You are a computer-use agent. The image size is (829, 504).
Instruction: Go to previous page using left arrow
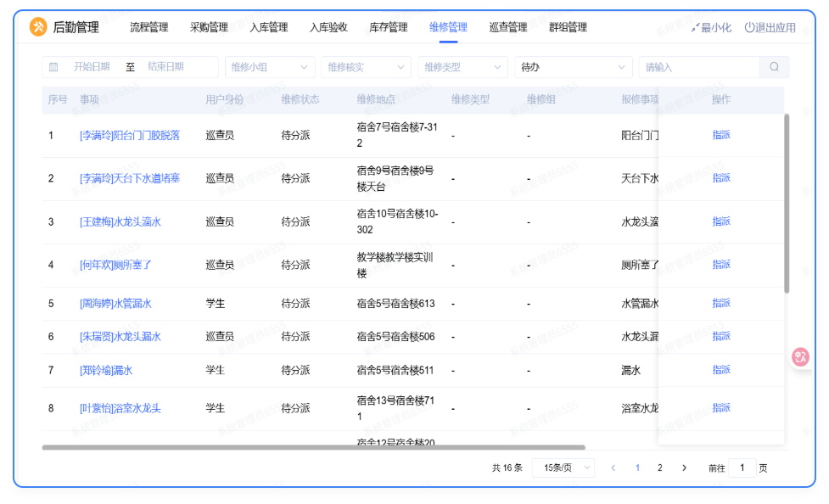pyautogui.click(x=613, y=468)
